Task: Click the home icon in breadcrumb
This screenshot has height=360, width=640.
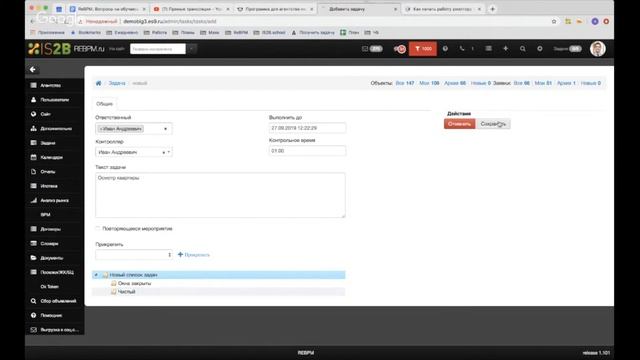Action: coord(98,83)
